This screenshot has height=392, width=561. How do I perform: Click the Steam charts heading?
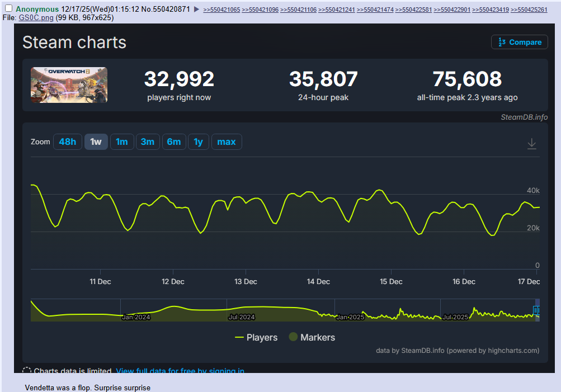[x=74, y=42]
